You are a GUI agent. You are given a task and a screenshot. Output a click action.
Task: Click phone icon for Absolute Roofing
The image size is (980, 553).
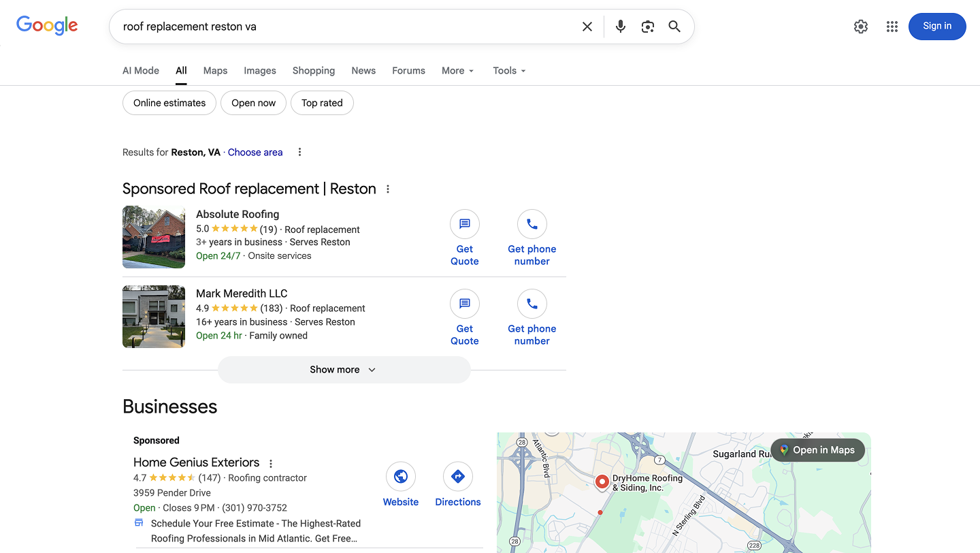[532, 224]
